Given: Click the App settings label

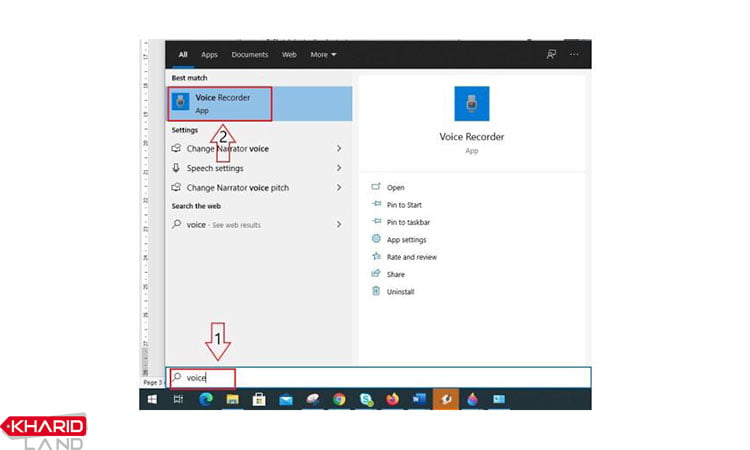Looking at the screenshot, I should tap(407, 240).
